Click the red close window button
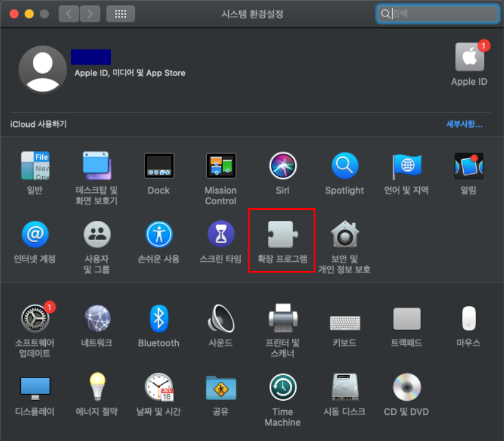 (14, 14)
